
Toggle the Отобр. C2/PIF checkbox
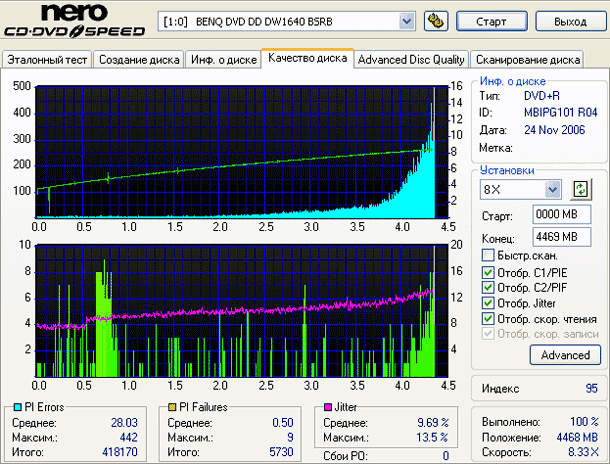coord(487,288)
